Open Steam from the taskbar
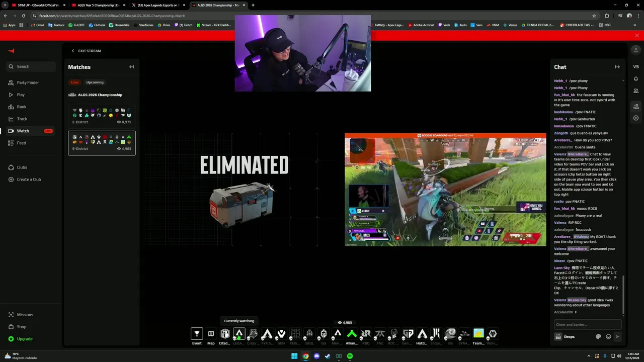The height and width of the screenshot is (362, 644). [x=328, y=356]
